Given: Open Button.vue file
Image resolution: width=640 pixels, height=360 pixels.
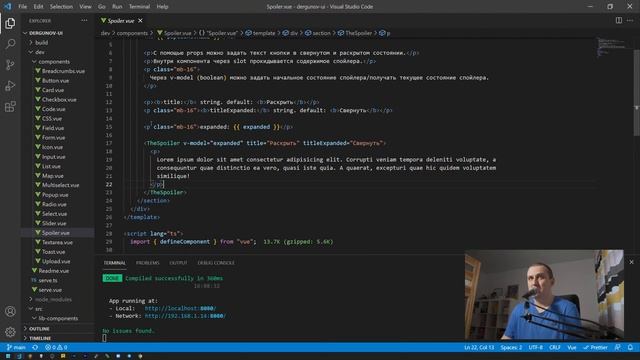Looking at the screenshot, I should pyautogui.click(x=56, y=80).
